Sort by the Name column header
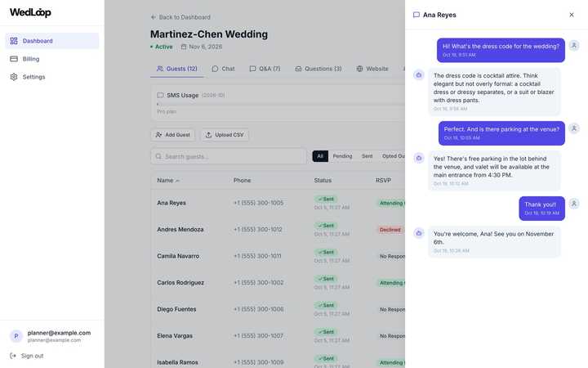The height and width of the screenshot is (368, 588). pyautogui.click(x=168, y=181)
